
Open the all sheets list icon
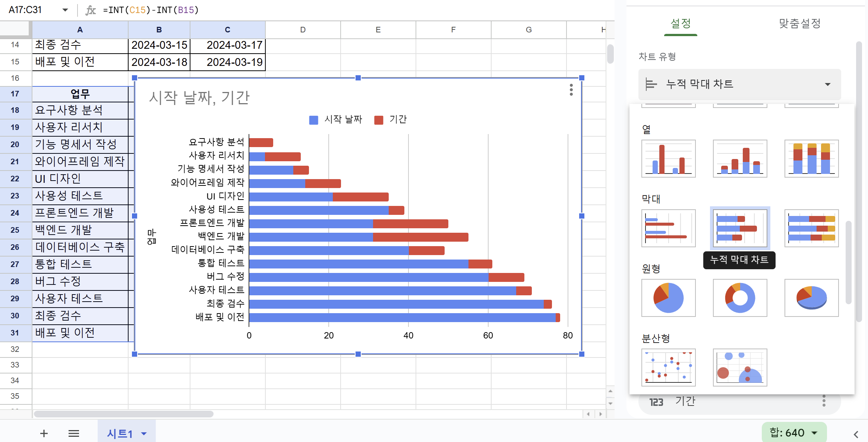tap(74, 433)
